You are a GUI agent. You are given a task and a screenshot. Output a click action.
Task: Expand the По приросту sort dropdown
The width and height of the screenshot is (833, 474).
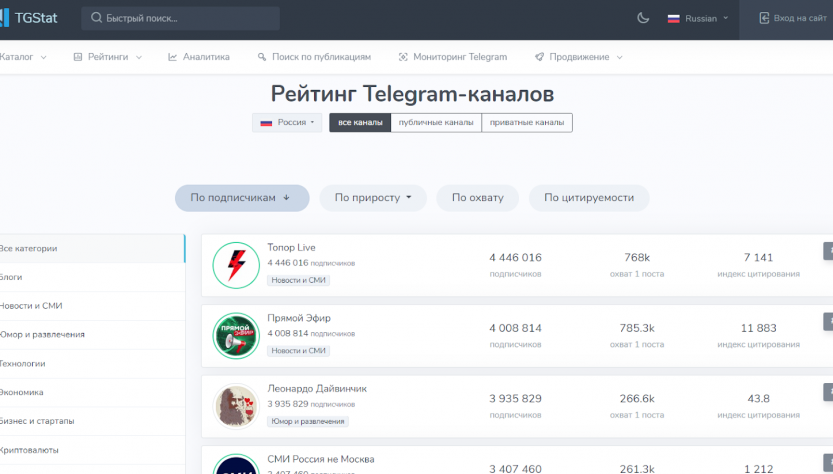coord(373,198)
